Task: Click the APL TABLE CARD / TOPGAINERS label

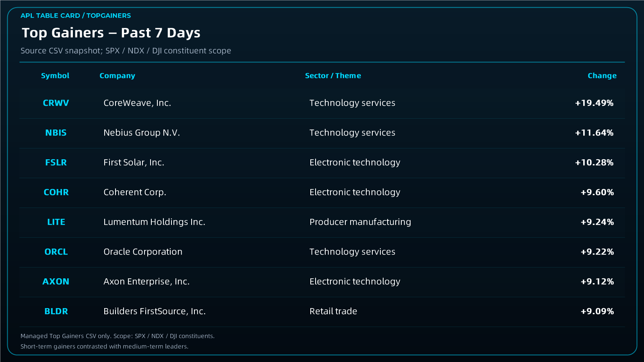Action: tap(76, 16)
